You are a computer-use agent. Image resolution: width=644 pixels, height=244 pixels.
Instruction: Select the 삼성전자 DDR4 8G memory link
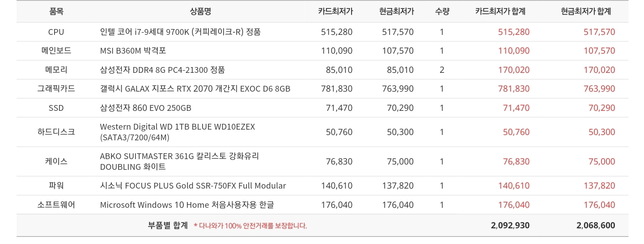(162, 70)
